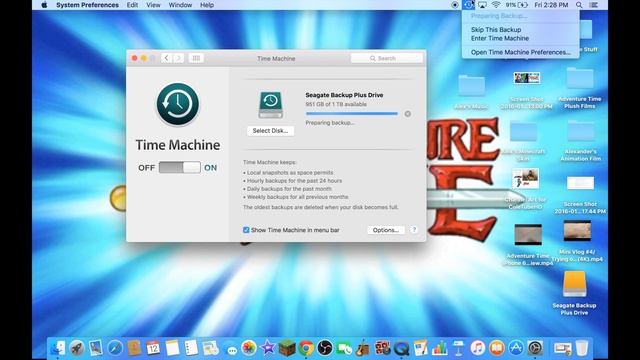The width and height of the screenshot is (640, 360).
Task: Open OBS in the Dock
Action: [x=325, y=348]
